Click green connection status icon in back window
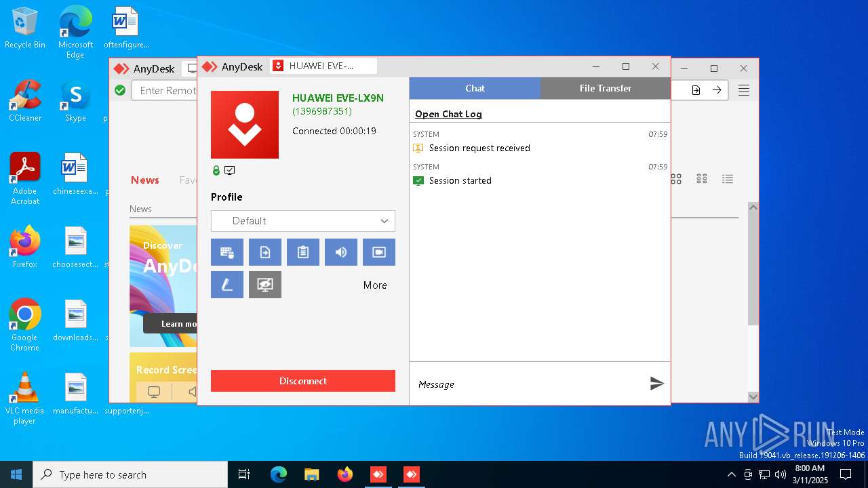The width and height of the screenshot is (868, 488). pyautogui.click(x=120, y=90)
